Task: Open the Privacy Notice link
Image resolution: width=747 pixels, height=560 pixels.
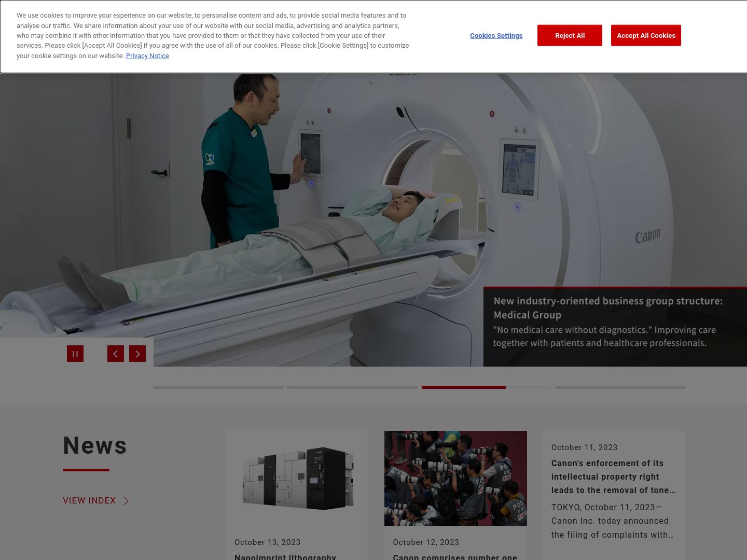Action: [147, 56]
